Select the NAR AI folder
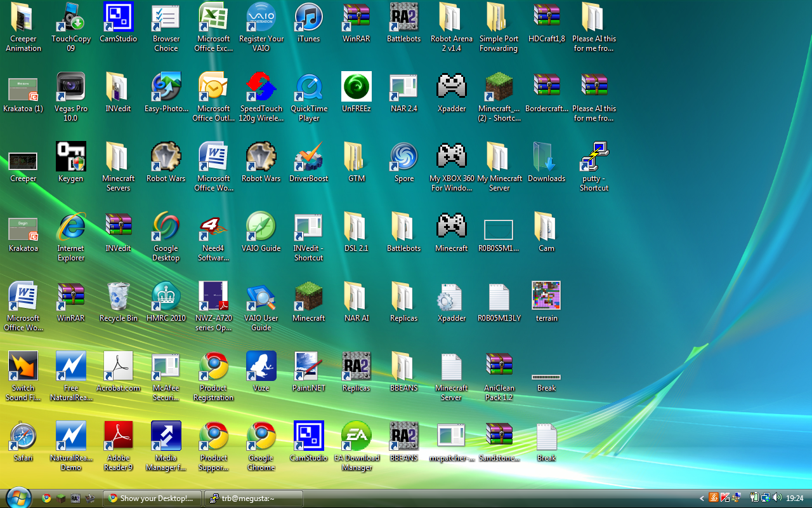 357,297
